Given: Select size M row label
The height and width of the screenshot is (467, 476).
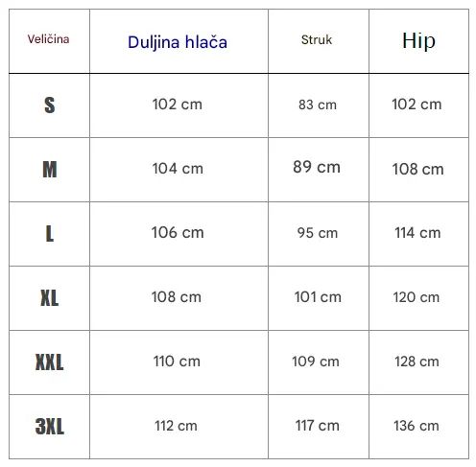Looking at the screenshot, I should 50,170.
